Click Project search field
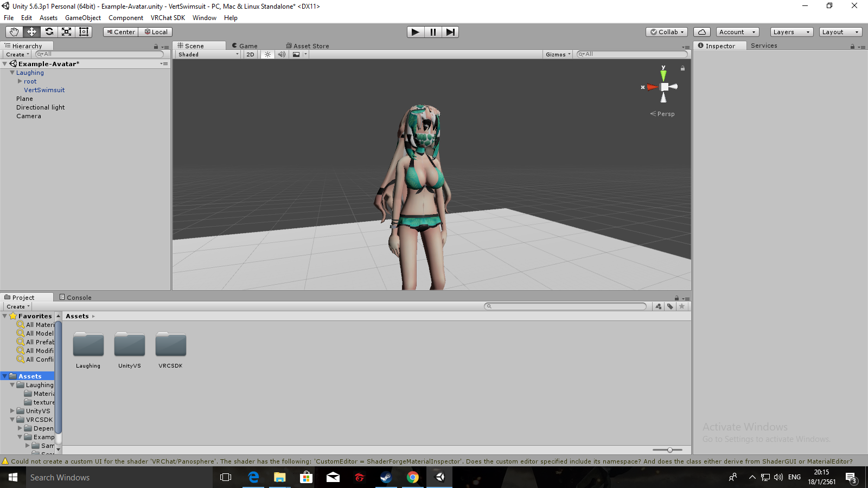Screen dimensions: 868x488 pyautogui.click(x=565, y=306)
